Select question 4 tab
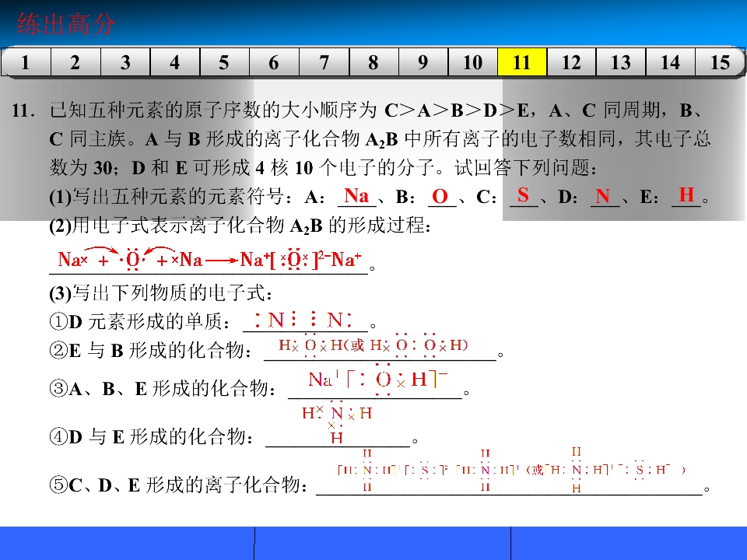Image resolution: width=747 pixels, height=560 pixels. 175,62
